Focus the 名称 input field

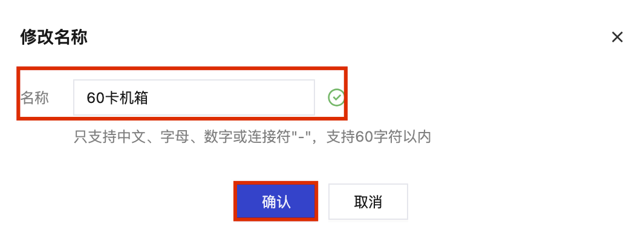194,97
